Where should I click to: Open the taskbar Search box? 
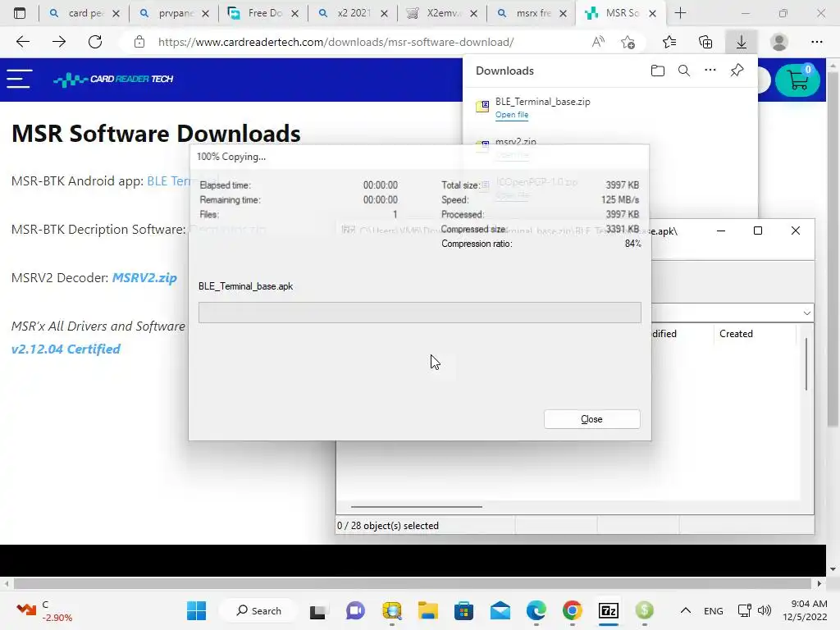[x=258, y=610]
